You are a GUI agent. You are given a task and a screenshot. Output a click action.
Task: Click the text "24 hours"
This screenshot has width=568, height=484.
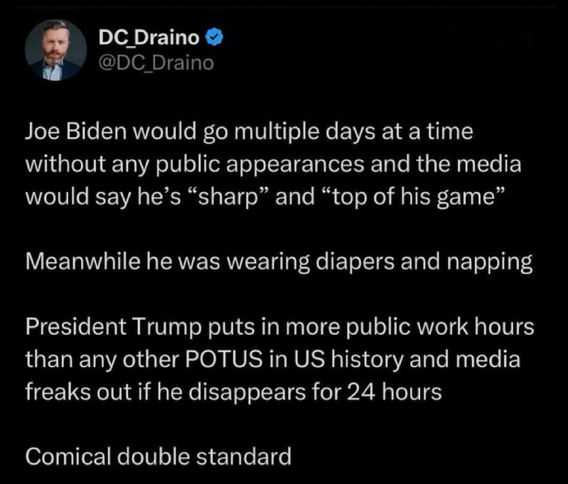tap(394, 392)
